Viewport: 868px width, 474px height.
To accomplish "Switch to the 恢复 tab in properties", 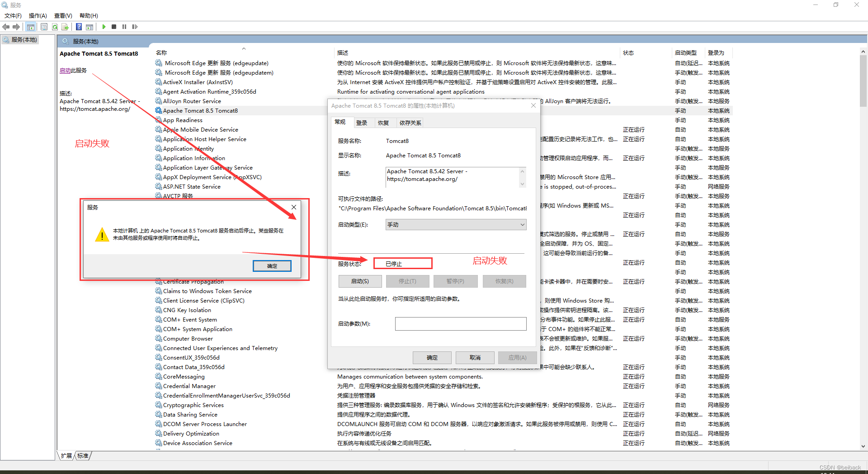I will point(383,123).
